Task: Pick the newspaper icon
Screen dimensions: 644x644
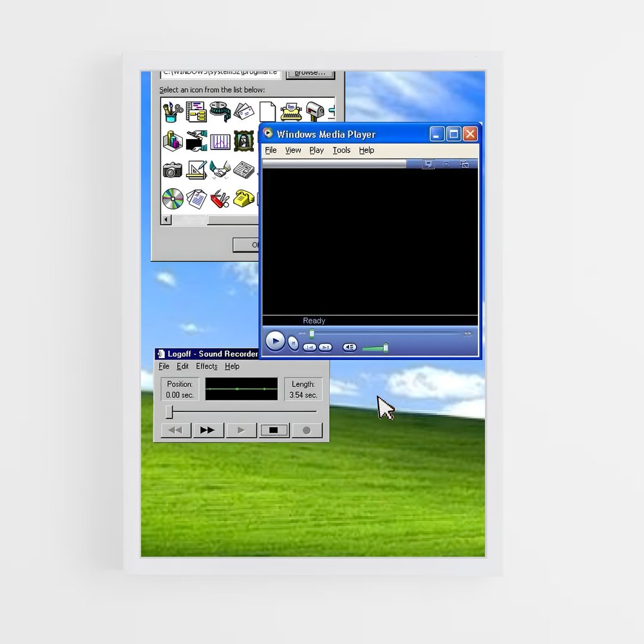Action: (x=244, y=169)
